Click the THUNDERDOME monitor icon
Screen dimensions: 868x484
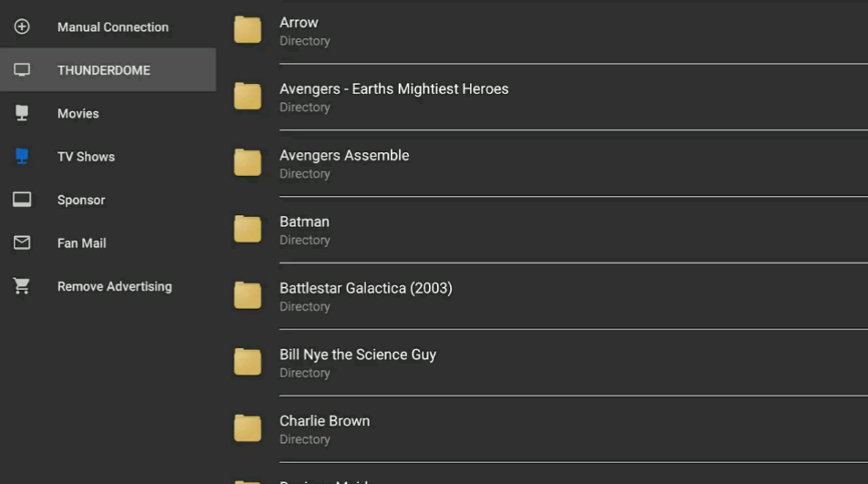coord(22,70)
